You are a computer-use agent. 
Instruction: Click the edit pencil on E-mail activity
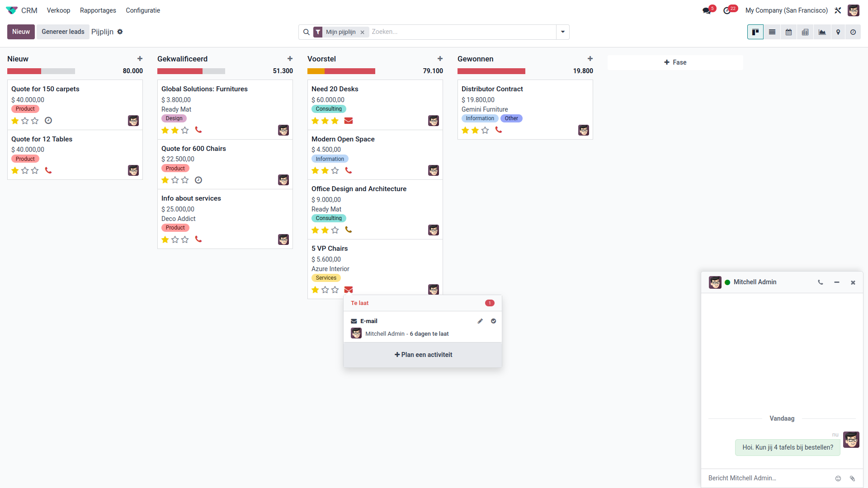point(480,321)
